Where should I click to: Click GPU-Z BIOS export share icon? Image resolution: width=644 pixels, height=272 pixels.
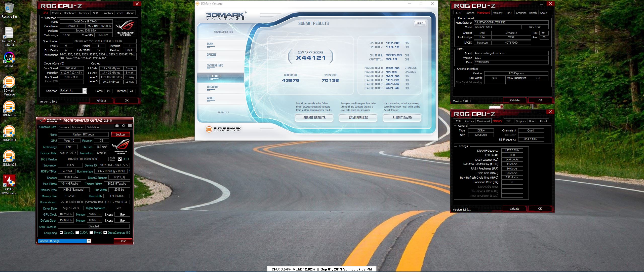pos(112,159)
